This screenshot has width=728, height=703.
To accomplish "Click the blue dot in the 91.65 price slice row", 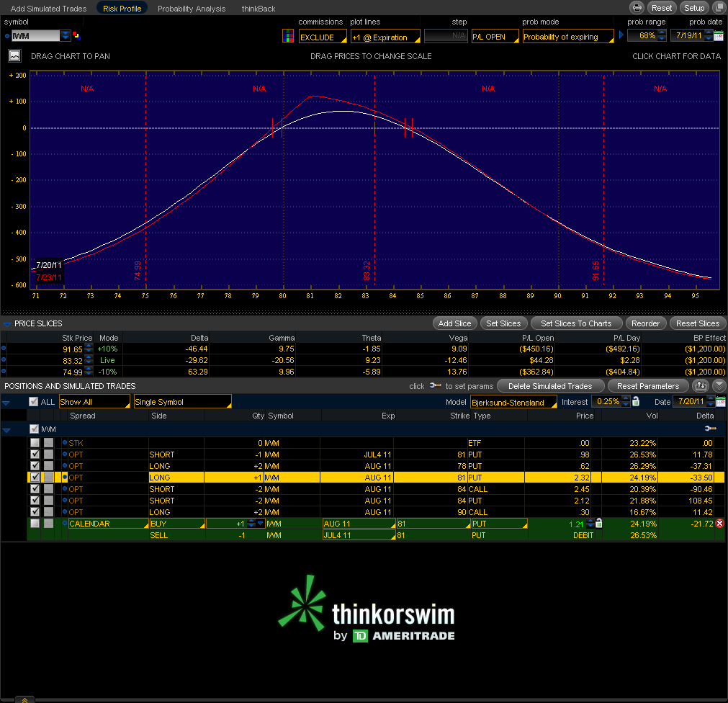I will coord(4,348).
